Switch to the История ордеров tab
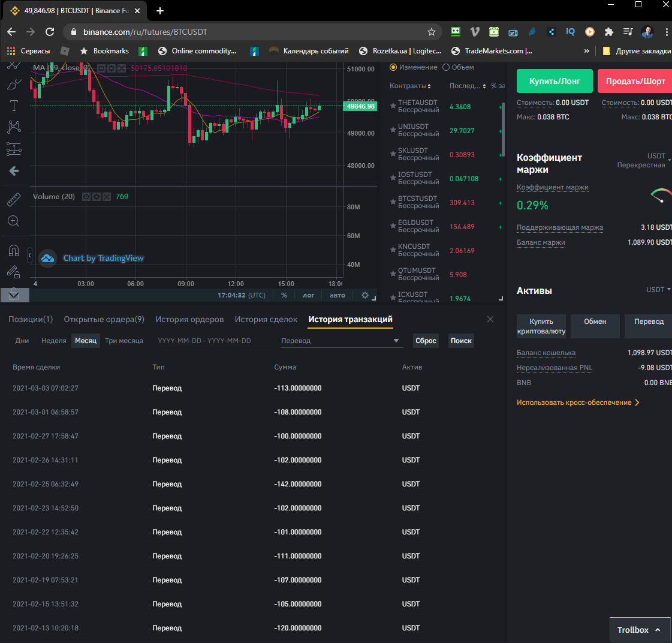The image size is (672, 643). tap(189, 319)
